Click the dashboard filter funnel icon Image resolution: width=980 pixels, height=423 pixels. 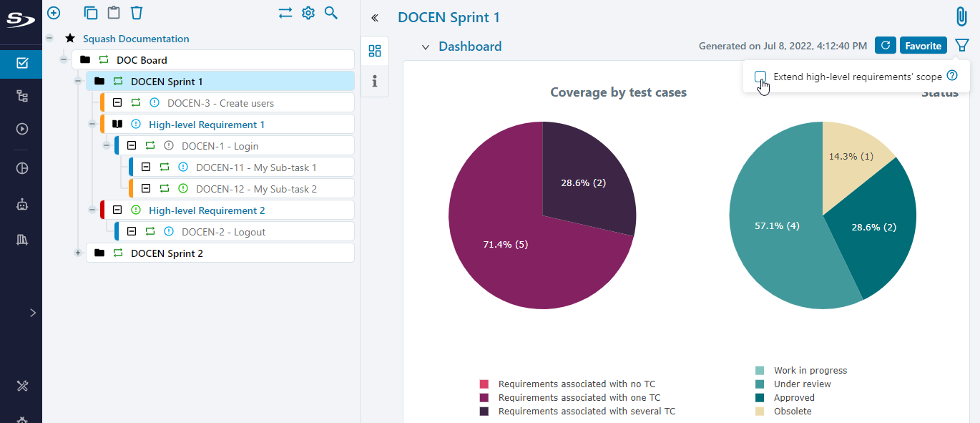pyautogui.click(x=962, y=46)
